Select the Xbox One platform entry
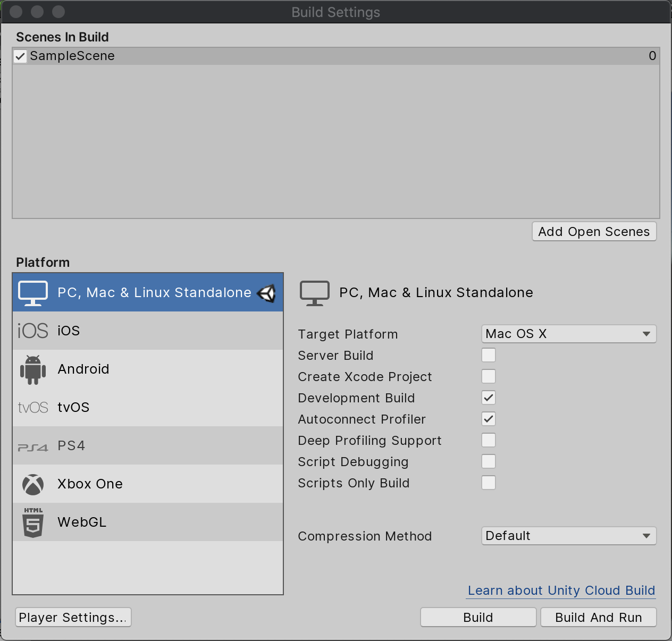The image size is (672, 641). 148,484
